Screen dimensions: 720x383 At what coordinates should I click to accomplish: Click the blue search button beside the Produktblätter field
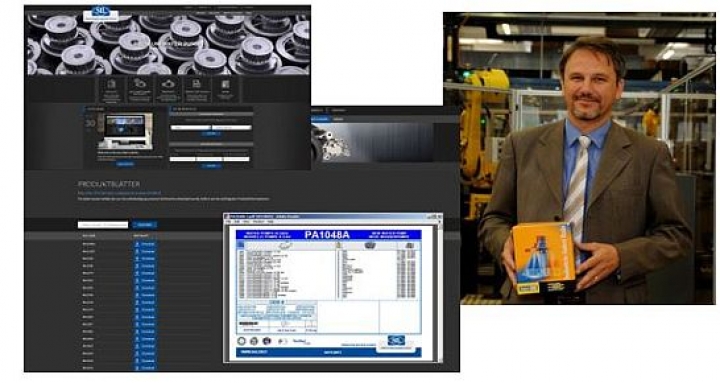(145, 225)
